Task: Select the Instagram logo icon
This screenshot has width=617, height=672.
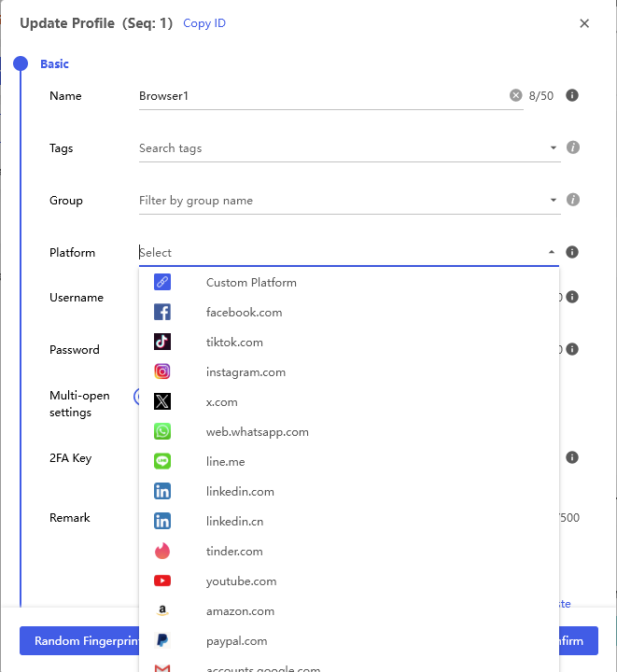Action: [x=162, y=371]
